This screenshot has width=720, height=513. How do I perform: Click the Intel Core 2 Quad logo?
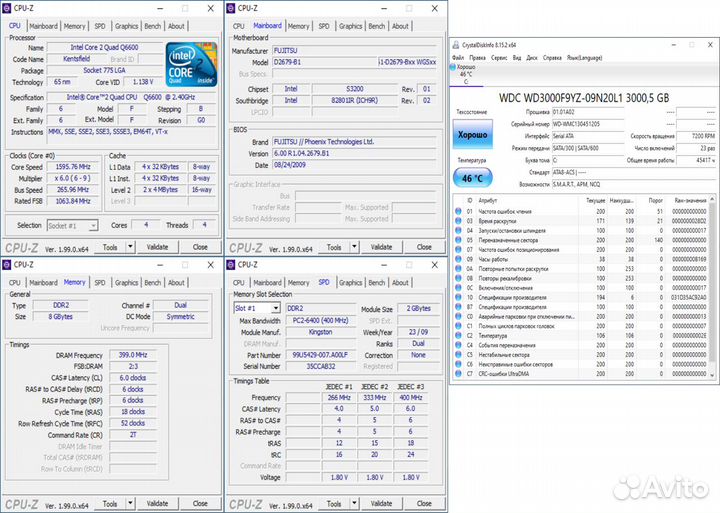(191, 64)
